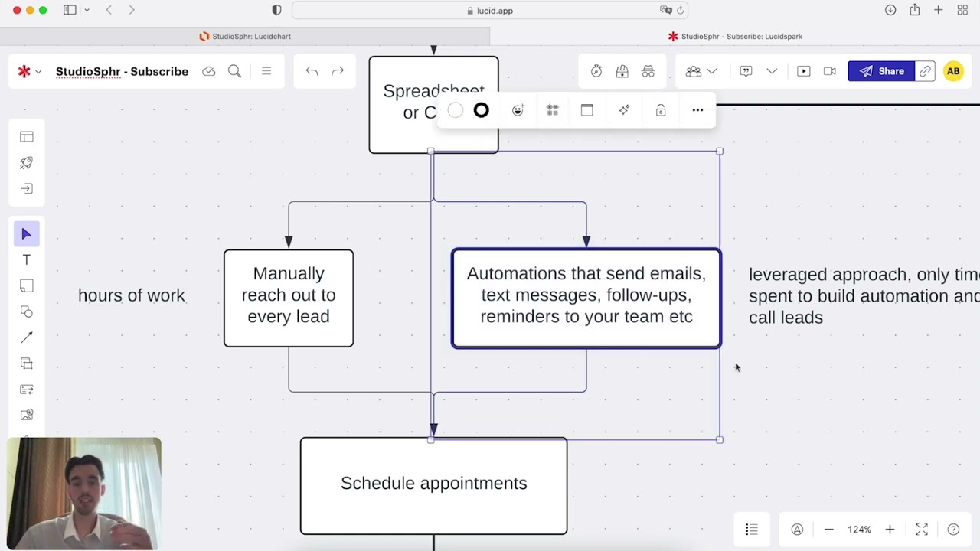Click the Share button
The width and height of the screenshot is (980, 551).
coord(882,71)
